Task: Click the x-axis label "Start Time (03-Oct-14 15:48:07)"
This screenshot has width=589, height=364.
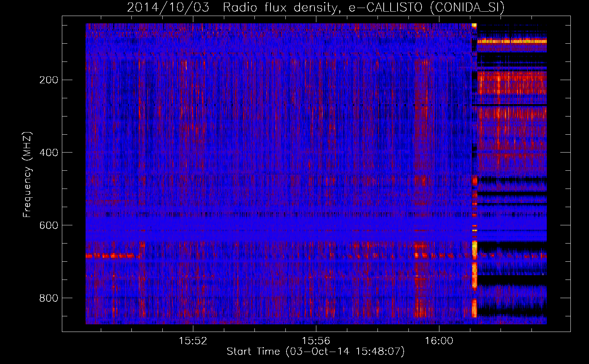Action: pyautogui.click(x=316, y=351)
